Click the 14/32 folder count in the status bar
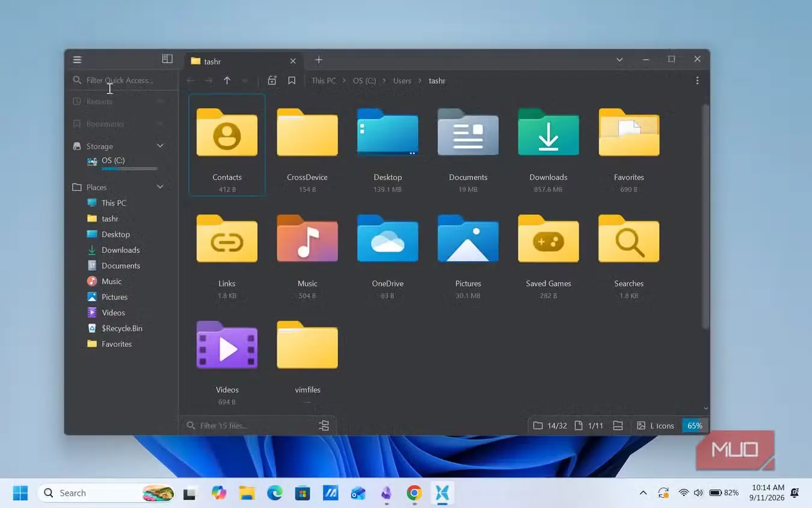 point(550,426)
